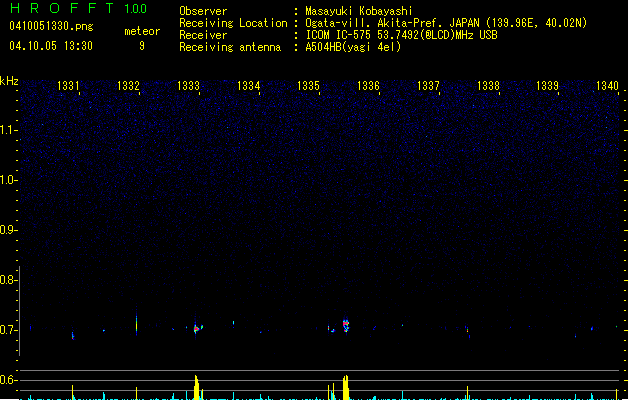Image resolution: width=629 pixels, height=400 pixels.
Task: Select observer name Masayuki Kobayashi
Action: pos(359,11)
